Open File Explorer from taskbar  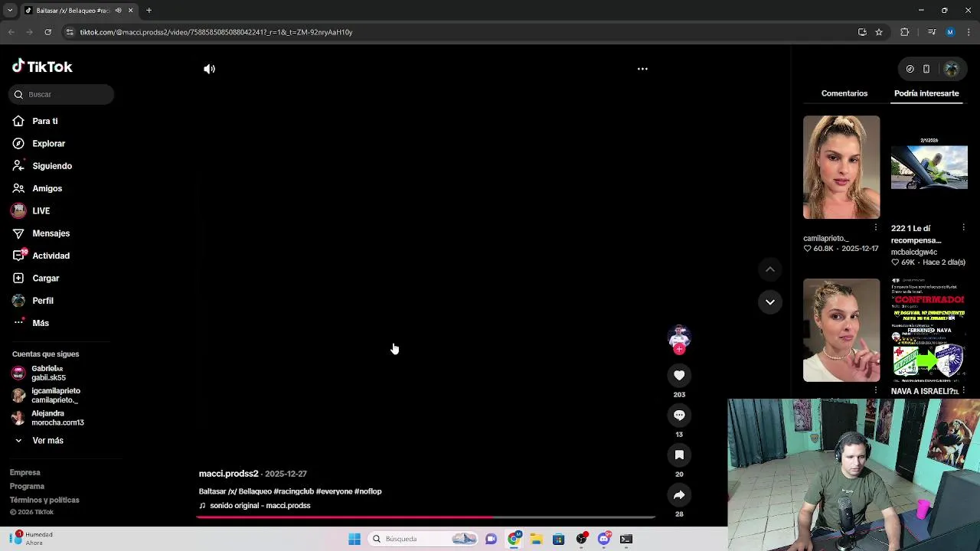coord(537,539)
